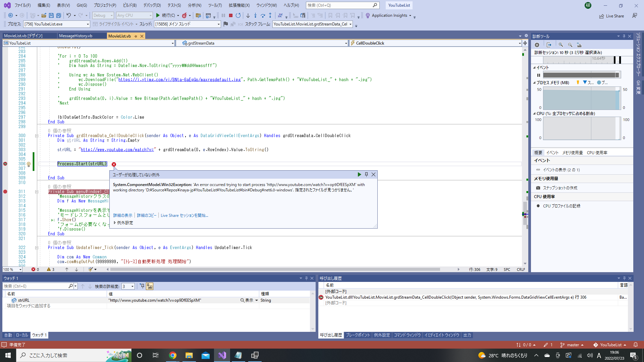
Task: Toggle pin on MovieList.vb tab
Action: point(136,36)
